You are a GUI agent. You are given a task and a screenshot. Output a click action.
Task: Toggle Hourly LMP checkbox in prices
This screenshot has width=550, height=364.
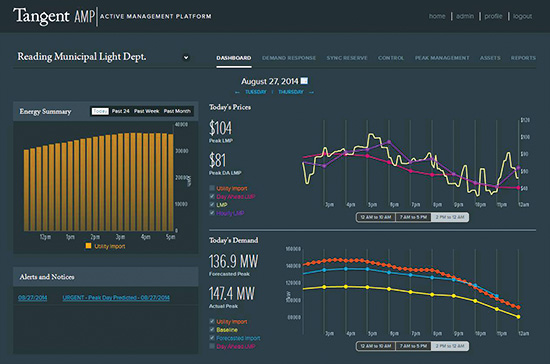click(x=212, y=213)
